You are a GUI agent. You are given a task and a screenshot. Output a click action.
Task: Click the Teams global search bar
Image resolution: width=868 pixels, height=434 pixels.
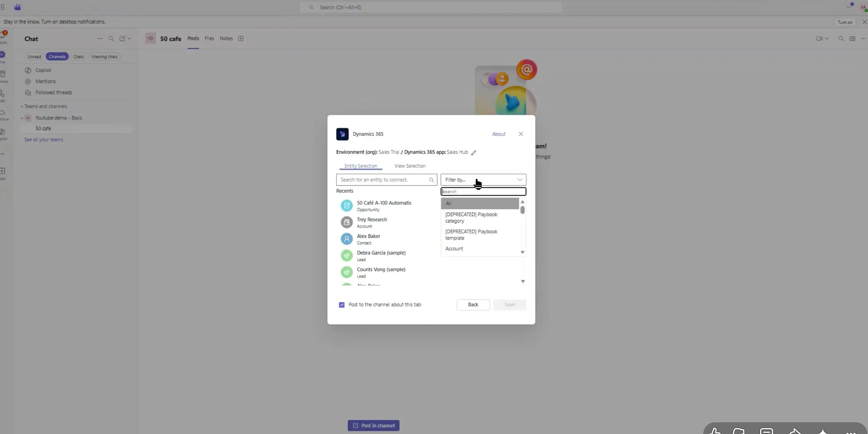click(431, 7)
